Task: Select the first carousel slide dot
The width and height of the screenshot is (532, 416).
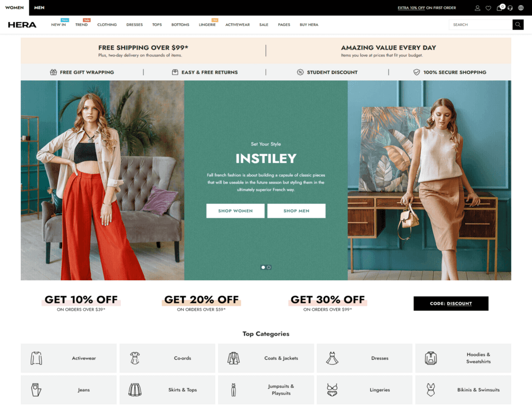Action: pyautogui.click(x=263, y=268)
